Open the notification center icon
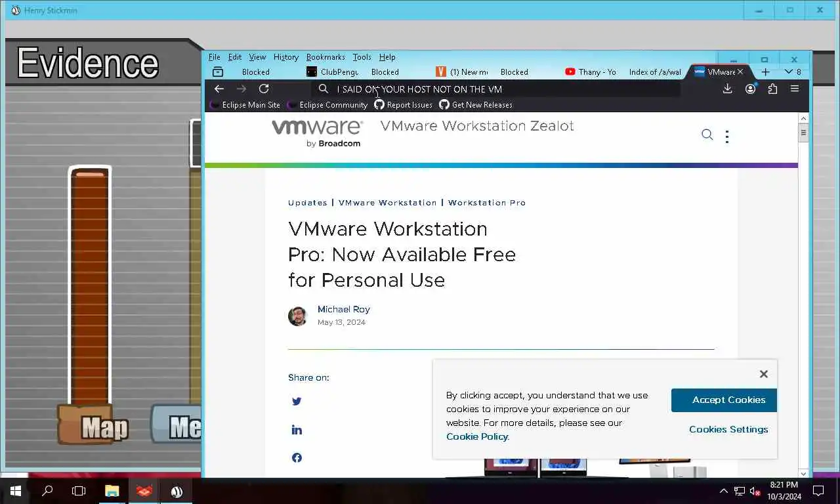The image size is (840, 504). coord(818,491)
